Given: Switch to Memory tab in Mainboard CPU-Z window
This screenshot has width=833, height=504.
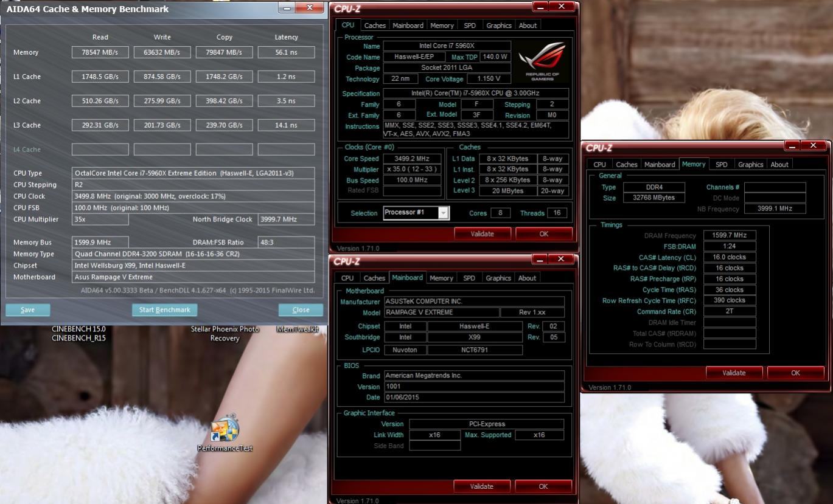Looking at the screenshot, I should [x=441, y=278].
